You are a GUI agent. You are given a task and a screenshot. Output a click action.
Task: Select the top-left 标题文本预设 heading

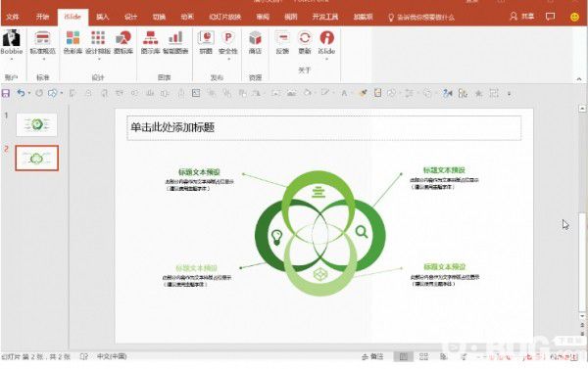pos(199,172)
